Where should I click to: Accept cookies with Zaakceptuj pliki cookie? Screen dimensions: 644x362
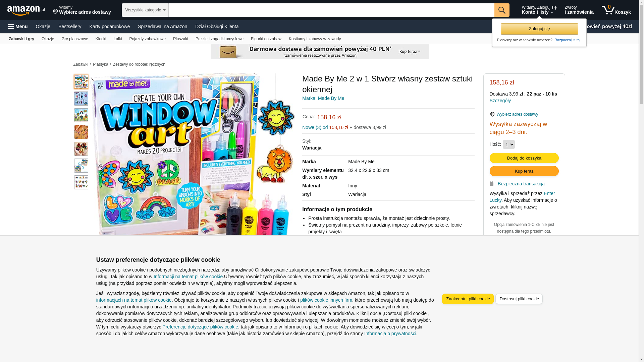468,299
